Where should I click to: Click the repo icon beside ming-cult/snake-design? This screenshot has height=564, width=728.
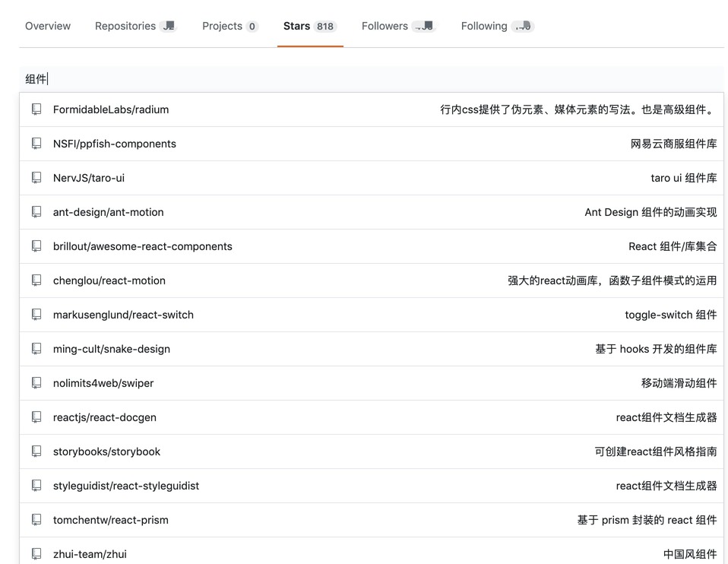point(36,348)
